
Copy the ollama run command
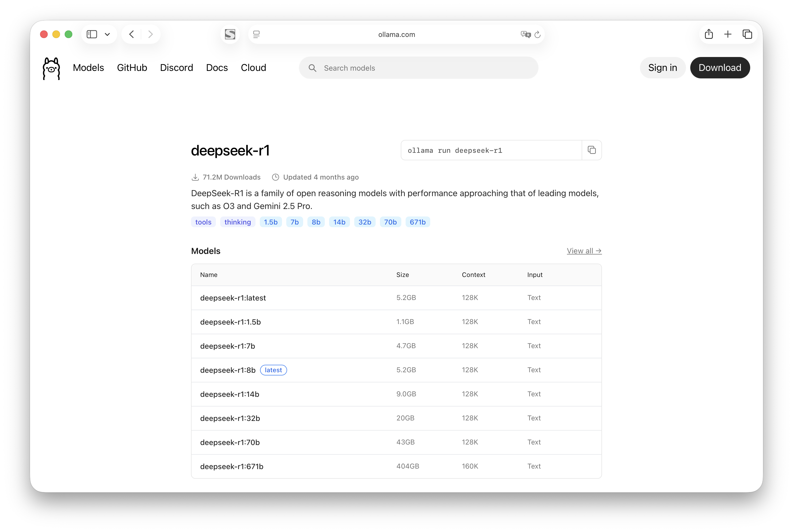click(592, 150)
